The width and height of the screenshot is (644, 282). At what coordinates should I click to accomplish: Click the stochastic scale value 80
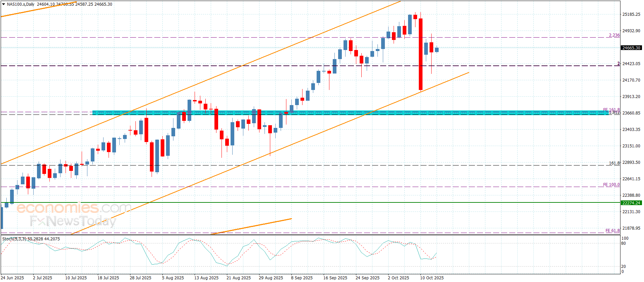point(623,243)
